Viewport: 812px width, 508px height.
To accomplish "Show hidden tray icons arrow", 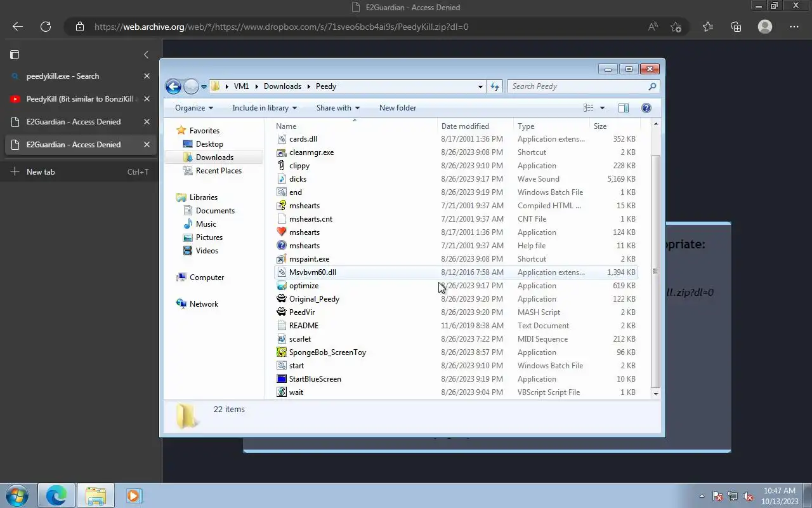I will 702,496.
